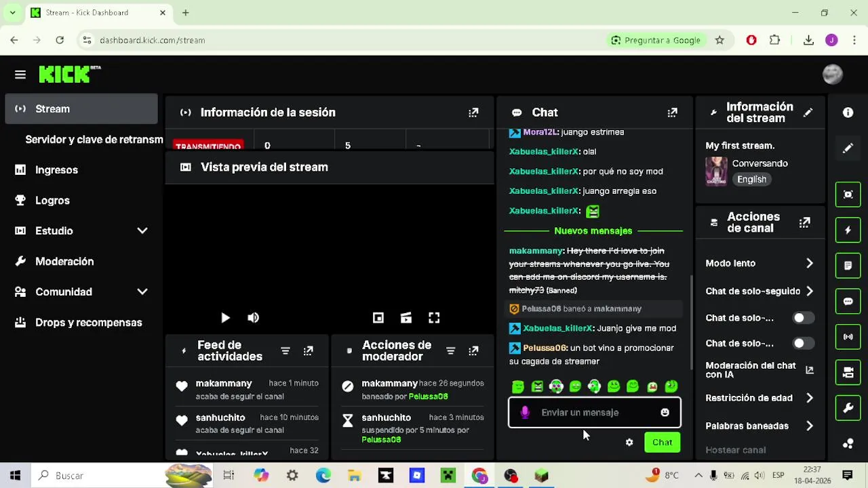
Task: Send the message with the green Chat button
Action: coord(662,443)
